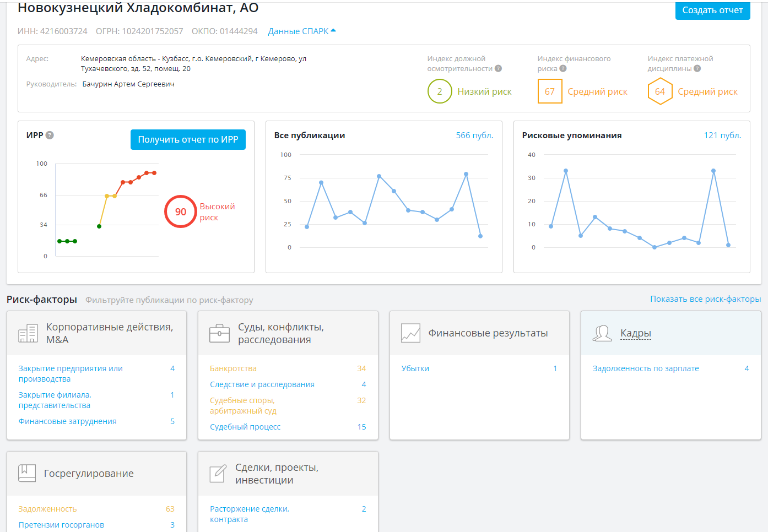
Task: Click the chart icon for Финансовые результаты
Action: click(410, 333)
